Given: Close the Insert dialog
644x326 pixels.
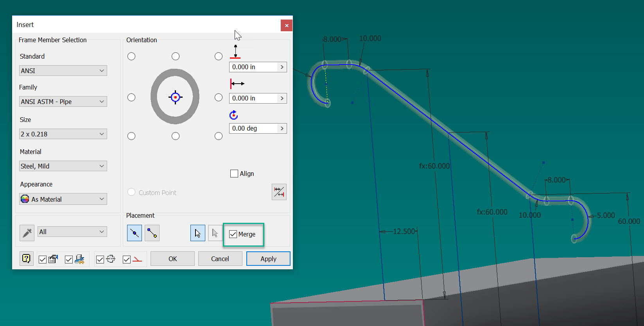Looking at the screenshot, I should tap(287, 25).
